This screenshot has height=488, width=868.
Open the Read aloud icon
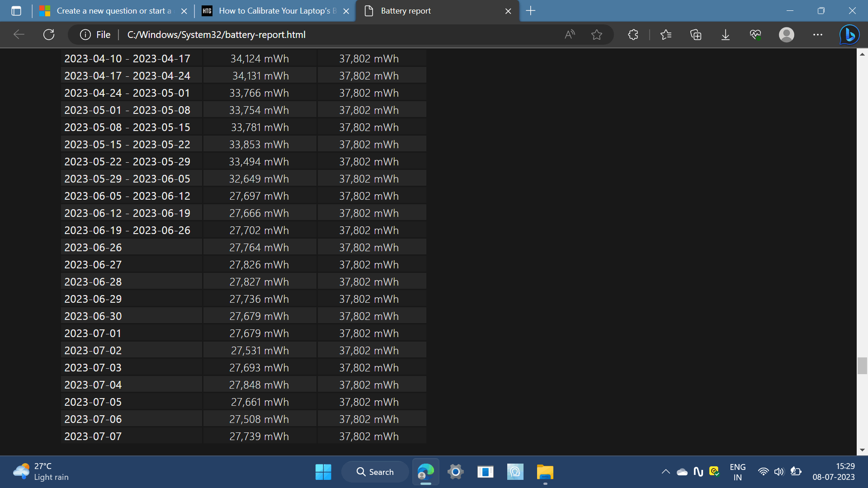pos(570,35)
